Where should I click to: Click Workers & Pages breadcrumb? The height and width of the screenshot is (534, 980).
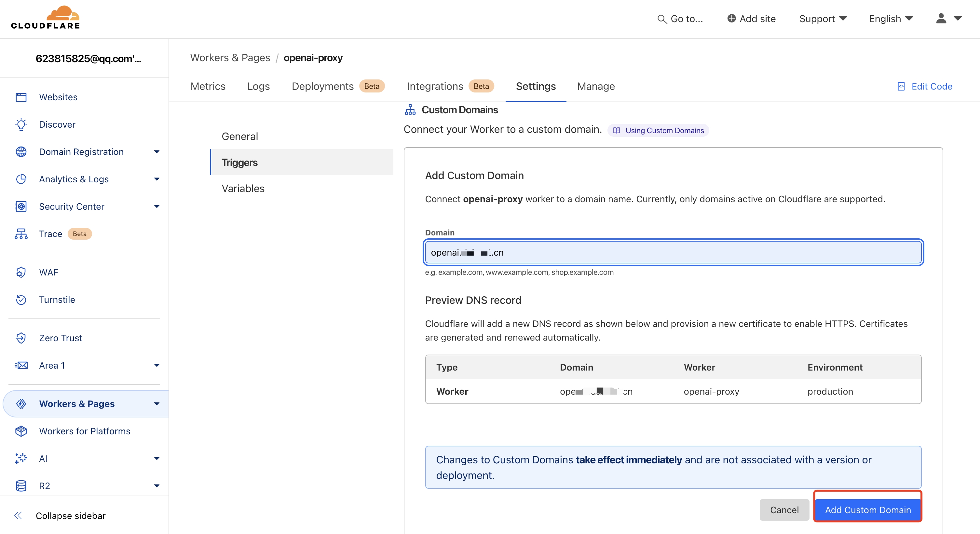[x=230, y=58]
